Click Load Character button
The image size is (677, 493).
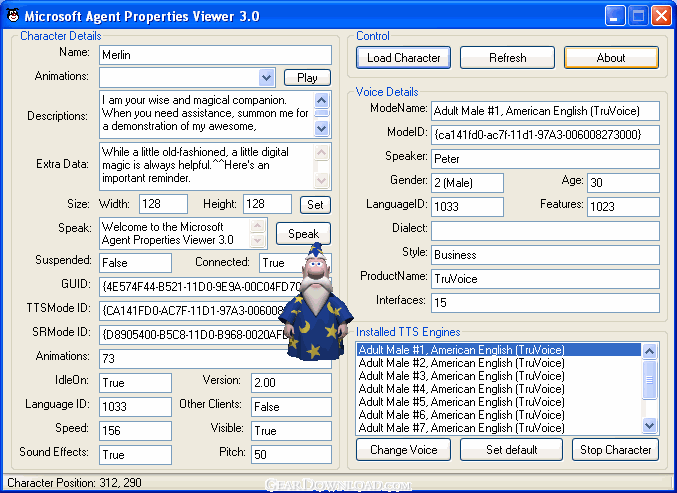403,58
